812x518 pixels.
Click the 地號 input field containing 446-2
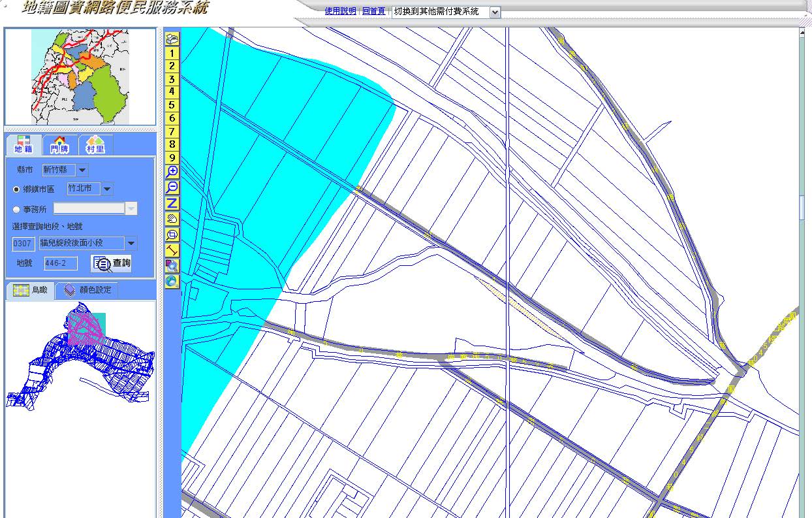coord(61,263)
